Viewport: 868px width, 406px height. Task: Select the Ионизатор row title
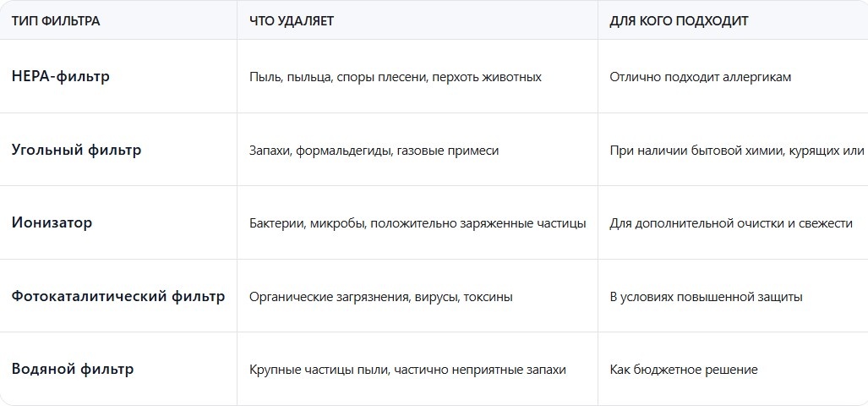(52, 222)
